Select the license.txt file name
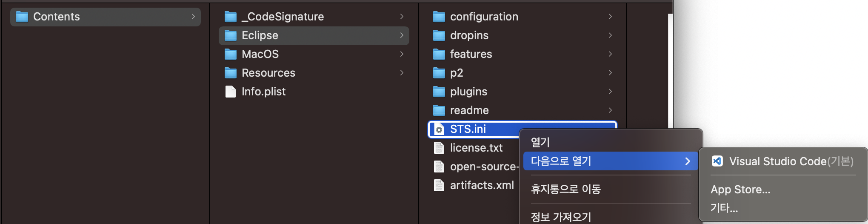This screenshot has width=868, height=224. (477, 148)
